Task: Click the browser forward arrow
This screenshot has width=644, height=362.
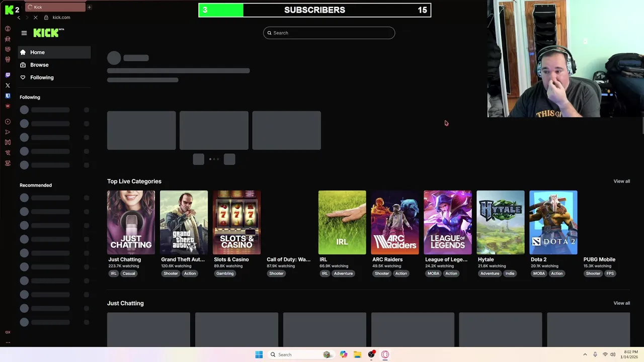Action: 27,18
